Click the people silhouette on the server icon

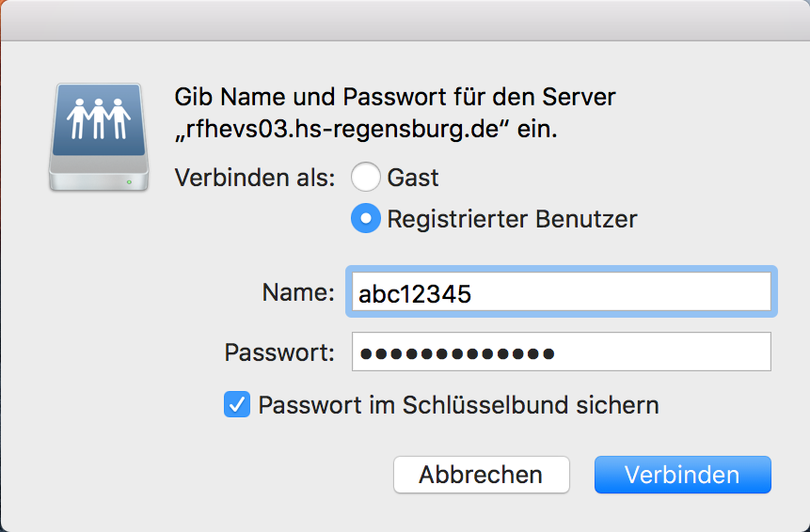click(99, 118)
